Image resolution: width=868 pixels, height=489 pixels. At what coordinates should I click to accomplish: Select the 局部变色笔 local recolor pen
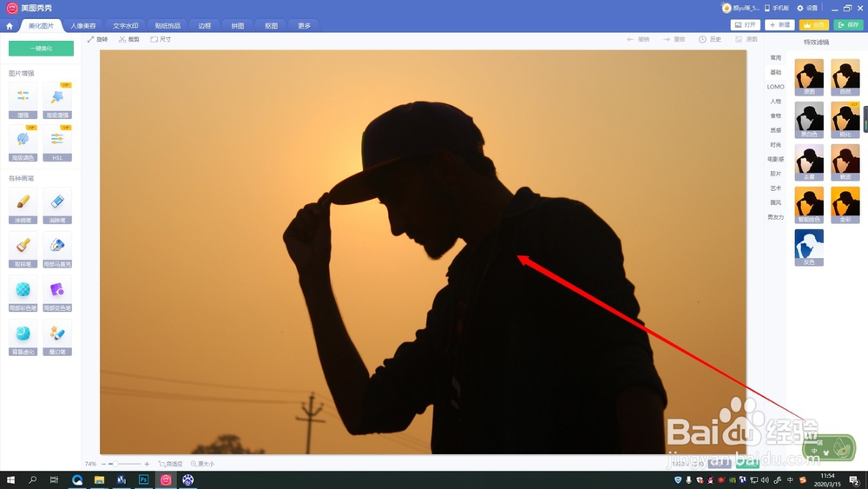(57, 293)
